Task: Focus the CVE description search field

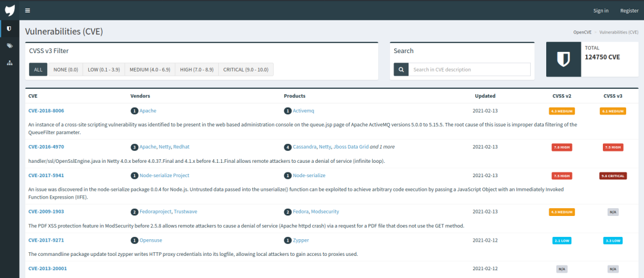Action: 469,69
